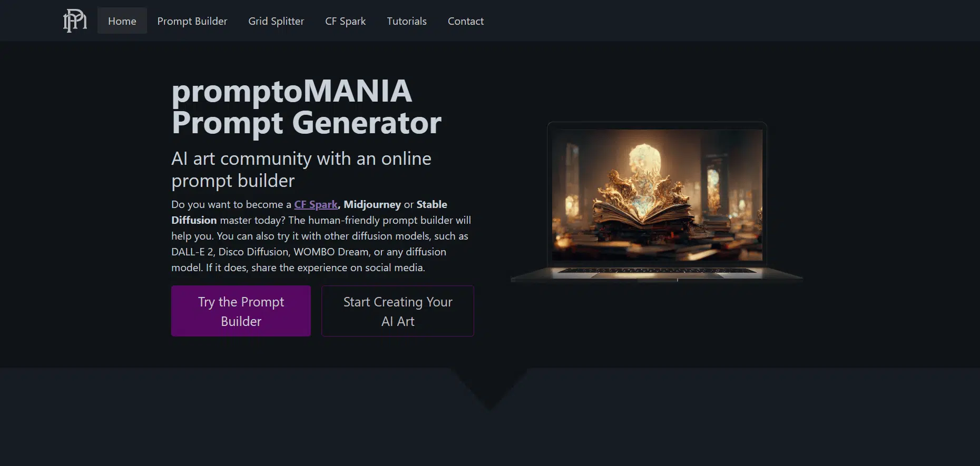The image size is (980, 466).
Task: Click the promptoMANIA logo icon
Action: click(x=75, y=21)
